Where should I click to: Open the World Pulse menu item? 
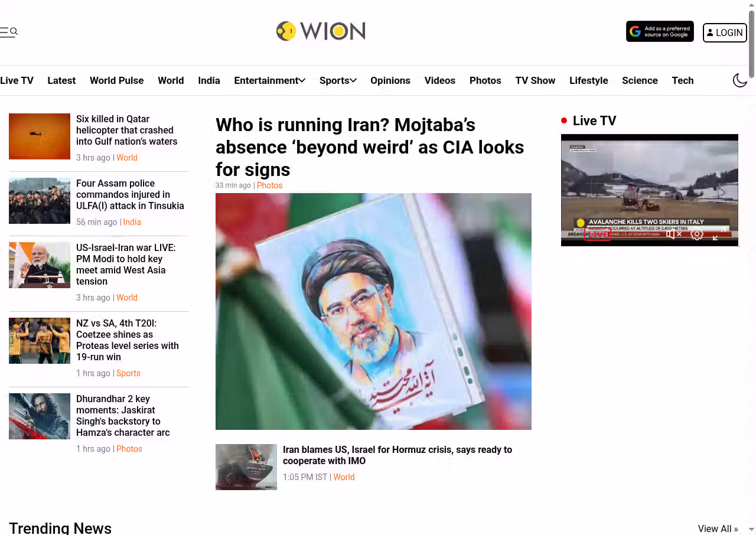[116, 80]
